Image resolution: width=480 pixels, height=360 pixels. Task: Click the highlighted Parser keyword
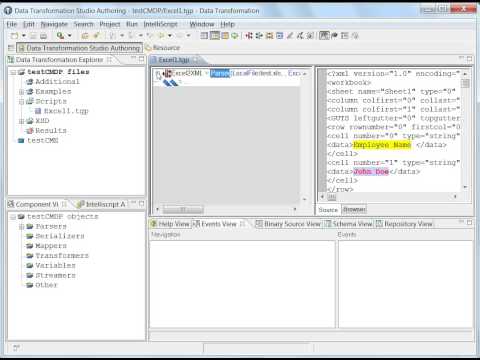pyautogui.click(x=220, y=73)
